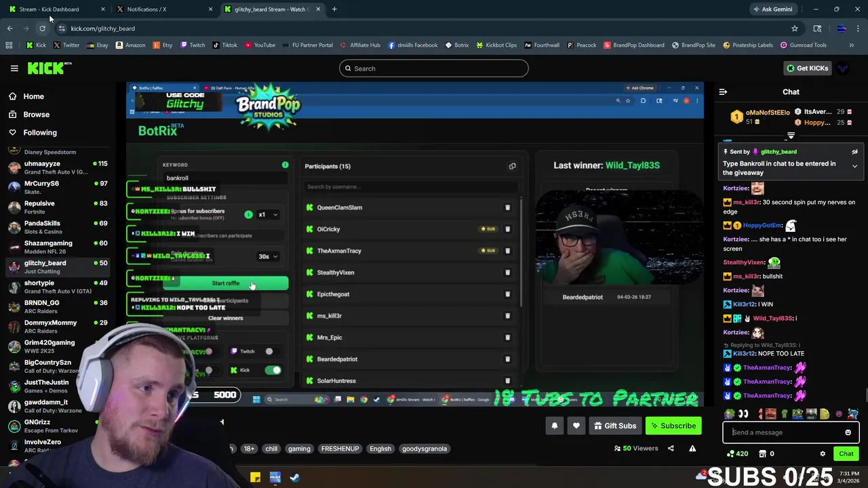Report the stream with warning icon
Image resolution: width=868 pixels, height=488 pixels.
[x=692, y=448]
